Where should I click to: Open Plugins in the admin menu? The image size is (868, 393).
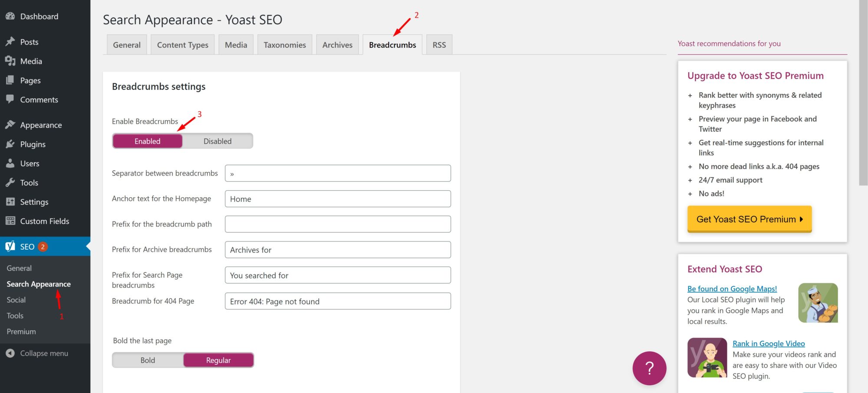[x=45, y=144]
